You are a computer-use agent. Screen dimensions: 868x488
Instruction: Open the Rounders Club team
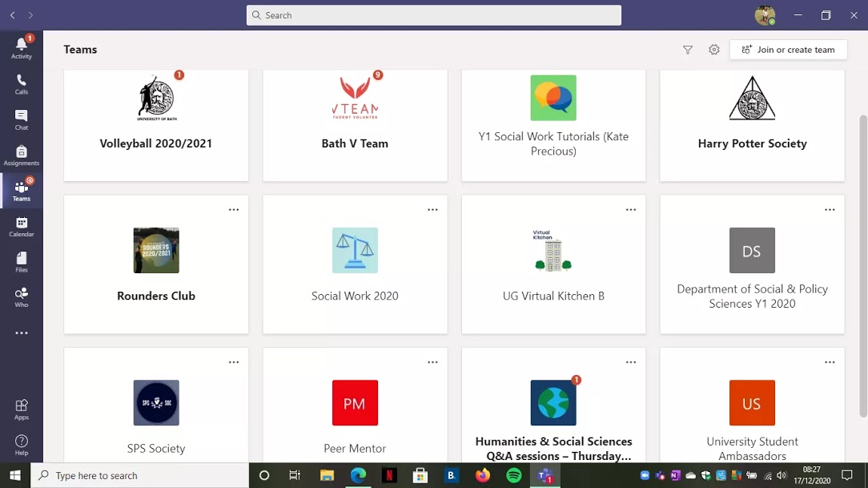coord(156,264)
